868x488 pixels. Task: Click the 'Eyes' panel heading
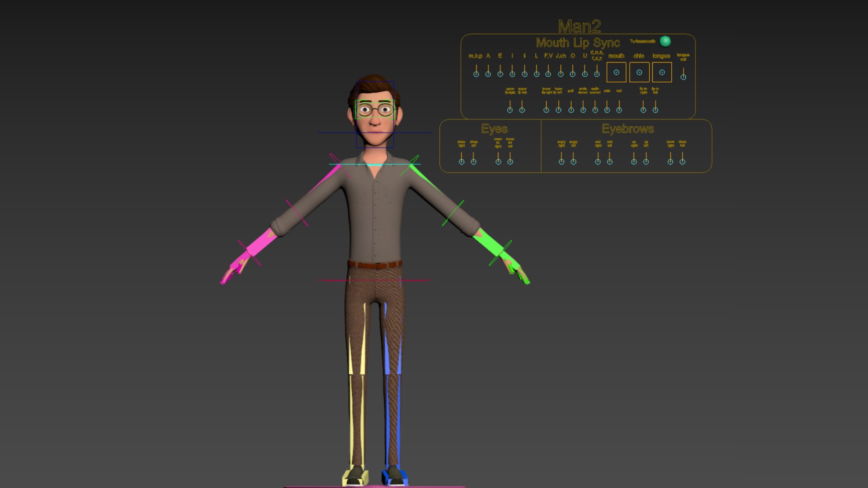[x=495, y=129]
